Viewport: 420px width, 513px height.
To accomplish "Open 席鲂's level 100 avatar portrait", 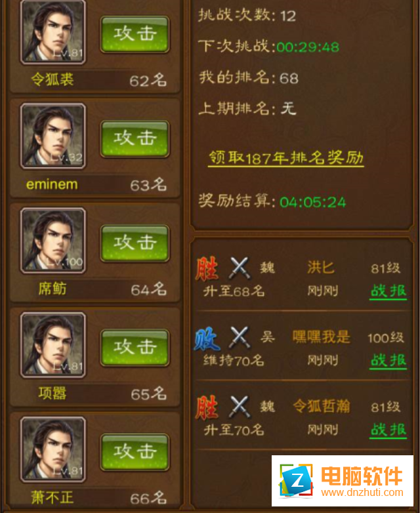I will 53,241.
